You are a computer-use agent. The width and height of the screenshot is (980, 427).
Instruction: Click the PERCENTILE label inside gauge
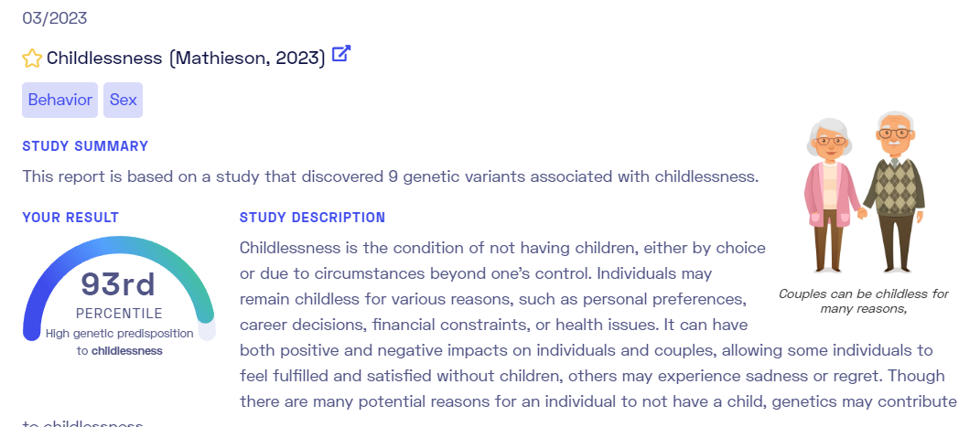pos(119,314)
